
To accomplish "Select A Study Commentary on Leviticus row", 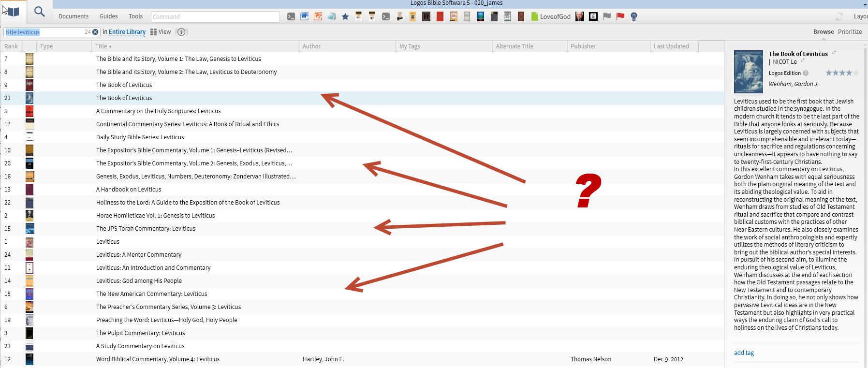I will point(362,346).
